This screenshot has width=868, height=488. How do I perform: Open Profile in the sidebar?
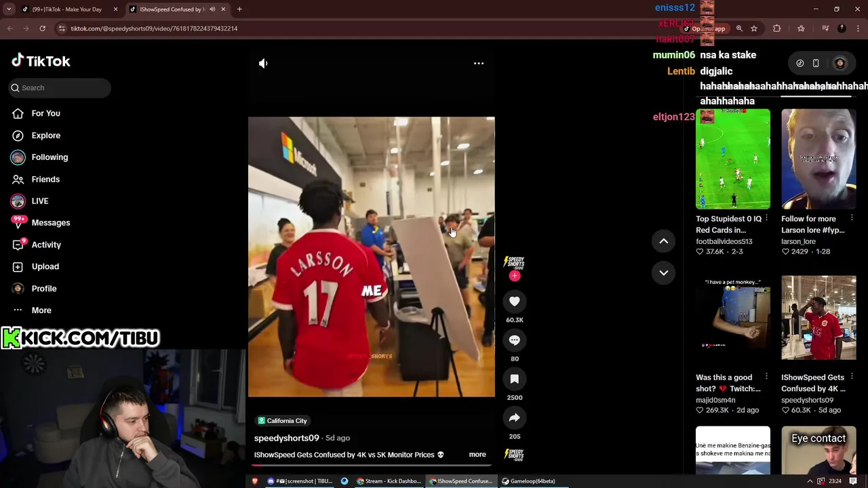[34, 288]
